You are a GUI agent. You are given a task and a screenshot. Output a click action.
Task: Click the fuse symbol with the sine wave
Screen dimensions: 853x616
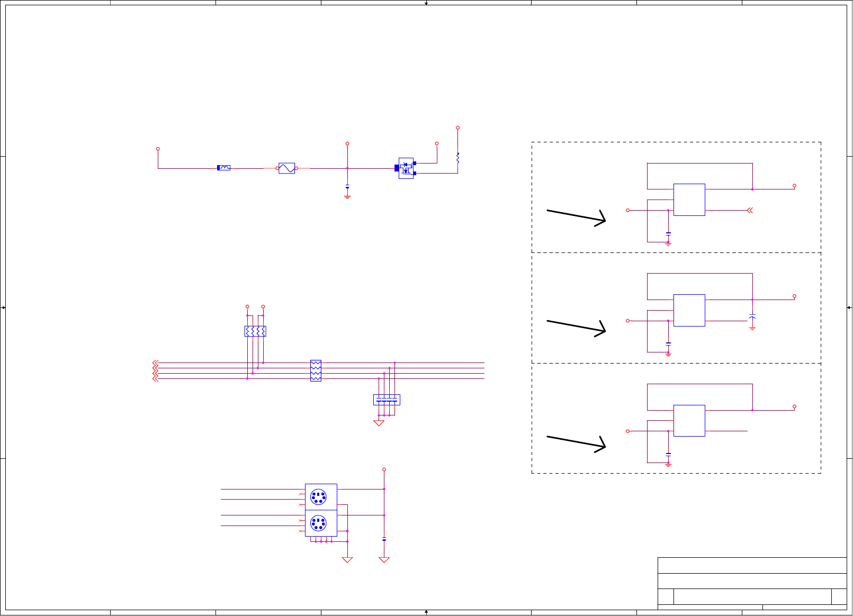point(286,168)
